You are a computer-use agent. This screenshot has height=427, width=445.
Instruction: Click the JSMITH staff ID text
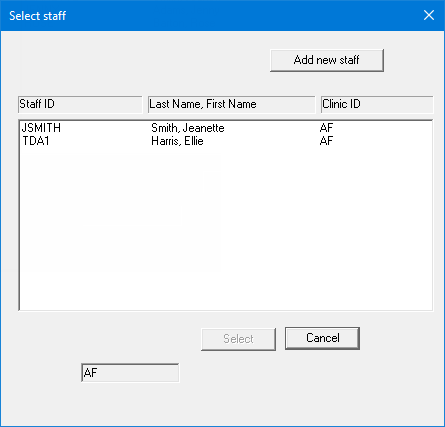[41, 128]
